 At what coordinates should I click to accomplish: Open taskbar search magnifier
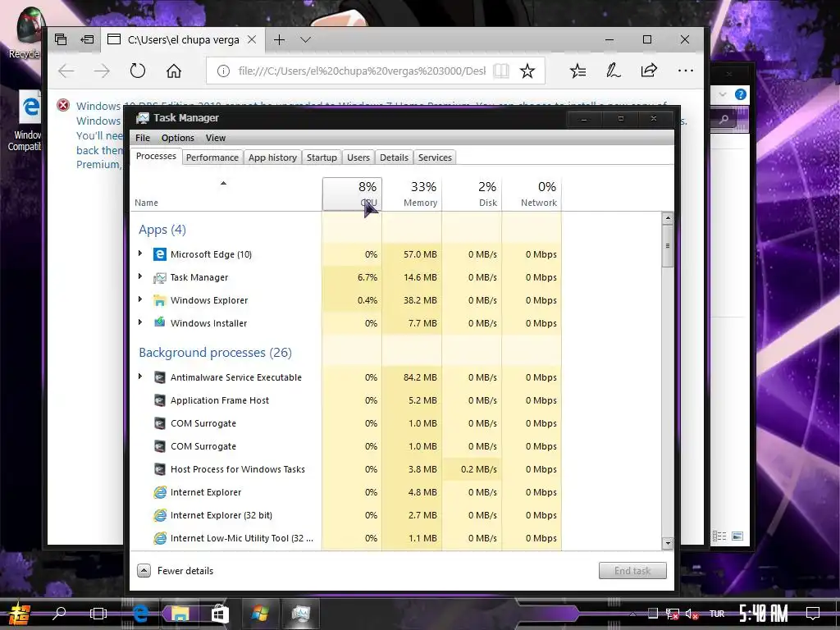pos(59,613)
